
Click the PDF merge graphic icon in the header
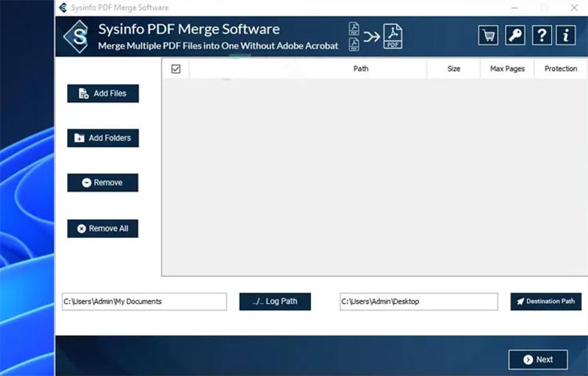[376, 36]
